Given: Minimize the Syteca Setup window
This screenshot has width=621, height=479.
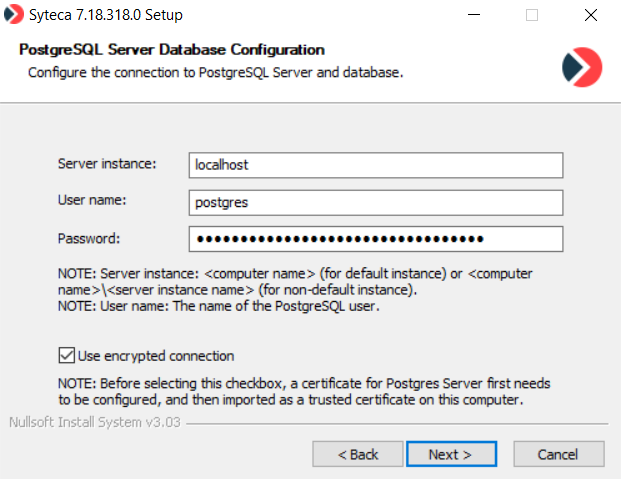Looking at the screenshot, I should coord(485,15).
